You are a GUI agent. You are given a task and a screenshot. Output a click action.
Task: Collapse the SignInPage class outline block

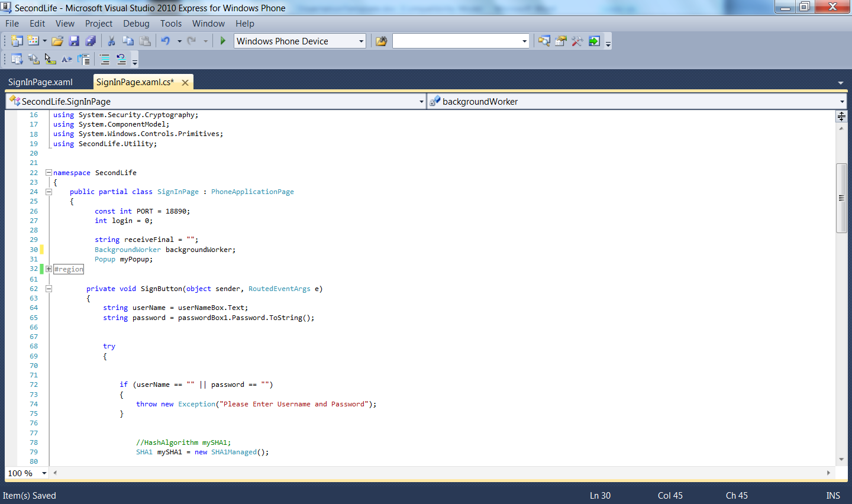(49, 192)
